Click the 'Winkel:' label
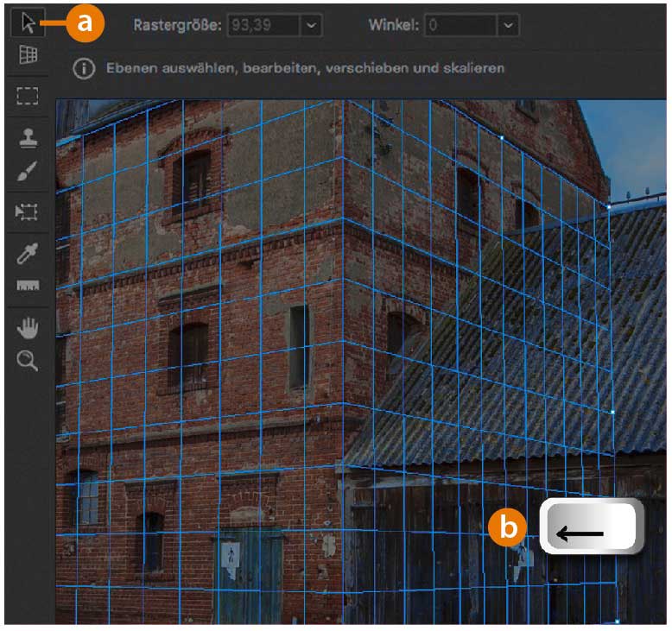 393,25
